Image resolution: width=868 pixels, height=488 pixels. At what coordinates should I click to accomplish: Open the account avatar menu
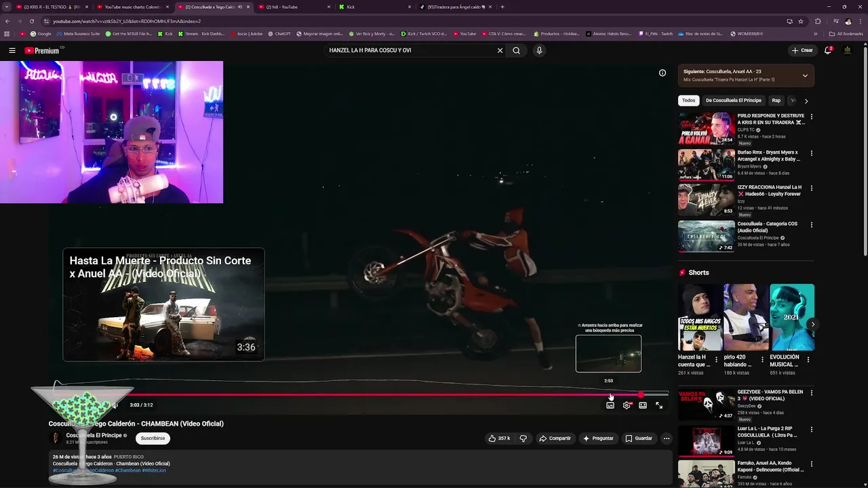point(847,50)
